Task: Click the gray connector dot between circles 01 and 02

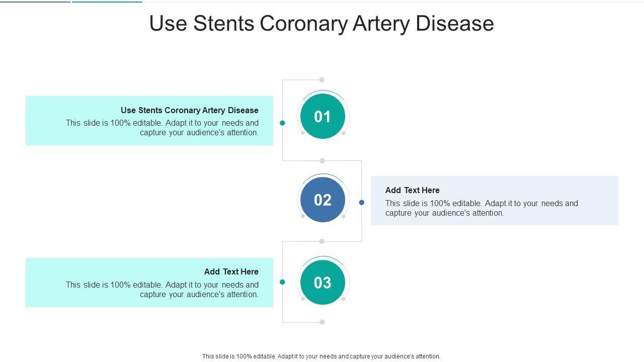Action: (322, 161)
